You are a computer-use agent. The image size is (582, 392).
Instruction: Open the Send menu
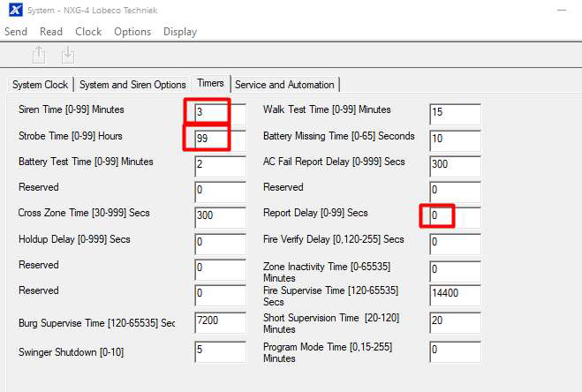(16, 32)
